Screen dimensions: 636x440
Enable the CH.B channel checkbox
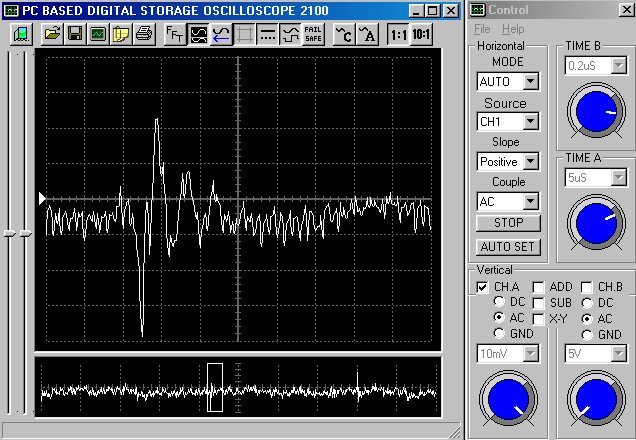coord(587,287)
